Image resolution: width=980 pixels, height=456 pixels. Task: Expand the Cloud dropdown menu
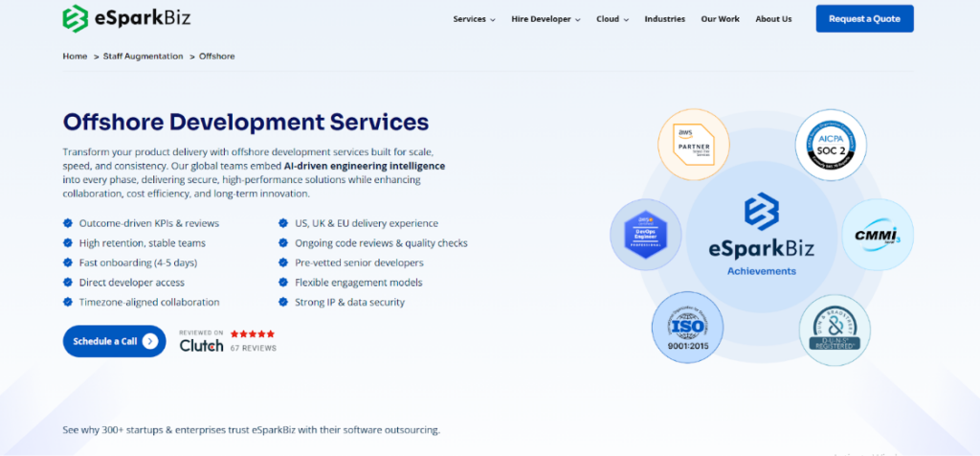click(612, 19)
